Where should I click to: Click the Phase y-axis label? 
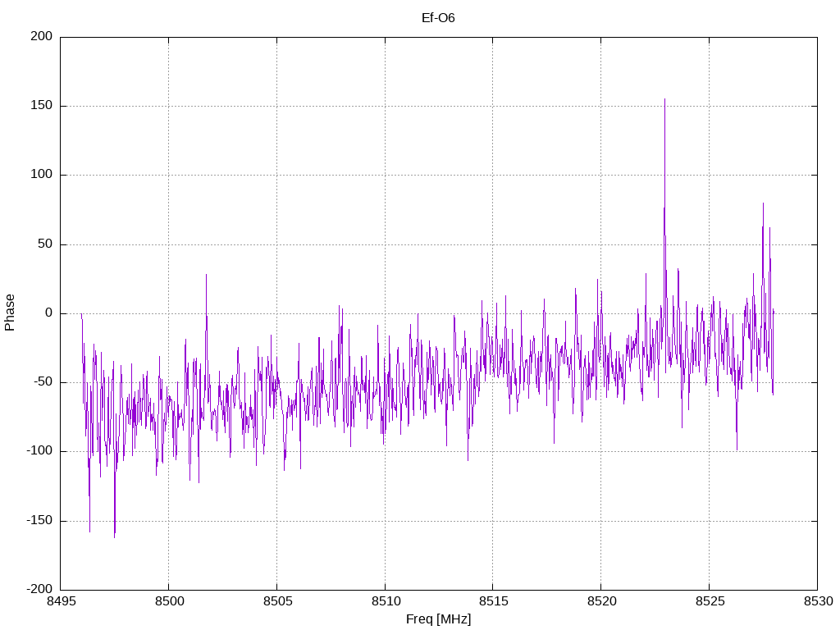click(10, 313)
